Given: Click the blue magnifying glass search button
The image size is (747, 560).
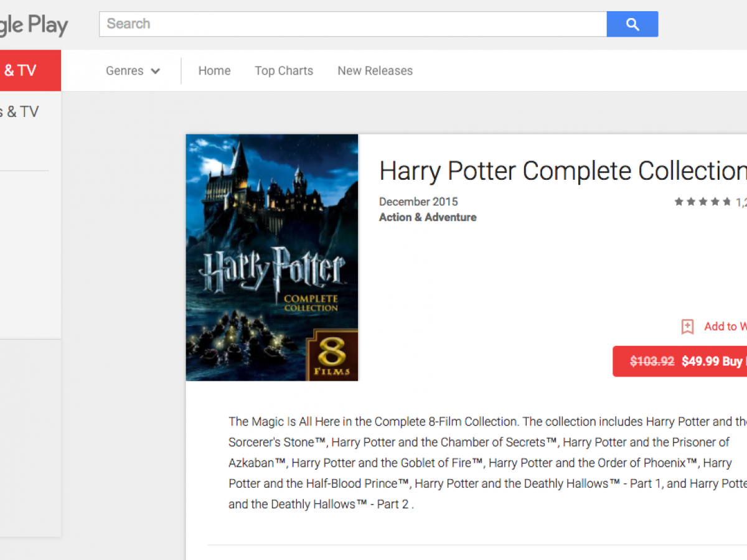Looking at the screenshot, I should tap(632, 24).
